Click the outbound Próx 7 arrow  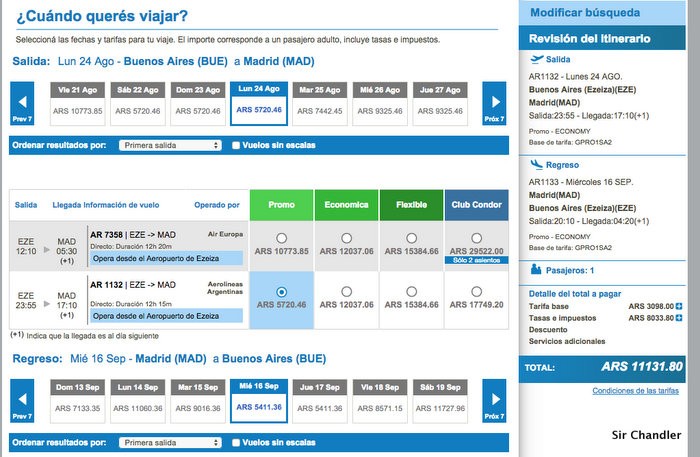tap(493, 104)
